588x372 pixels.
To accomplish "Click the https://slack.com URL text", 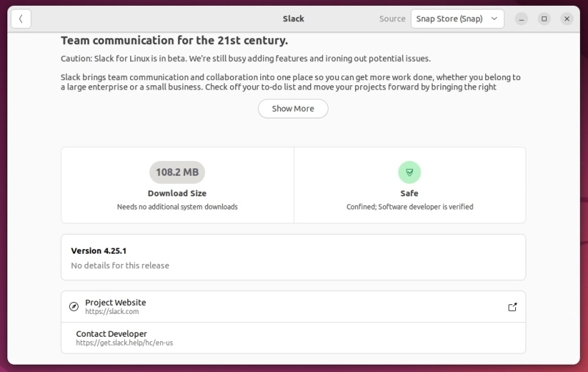I will pyautogui.click(x=112, y=312).
